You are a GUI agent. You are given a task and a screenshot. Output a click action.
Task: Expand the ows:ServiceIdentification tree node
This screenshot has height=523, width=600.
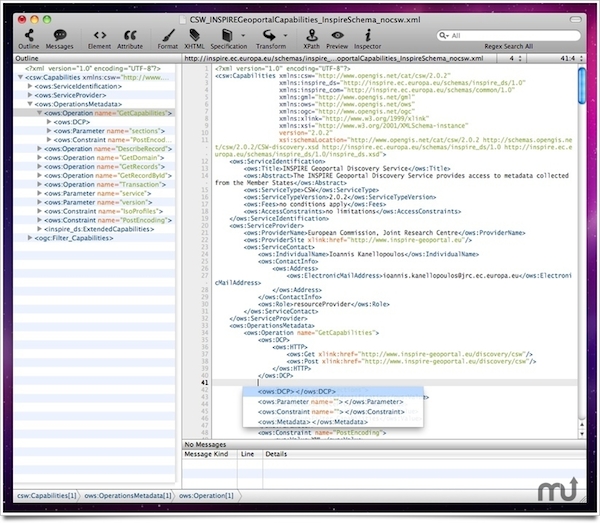click(30, 86)
